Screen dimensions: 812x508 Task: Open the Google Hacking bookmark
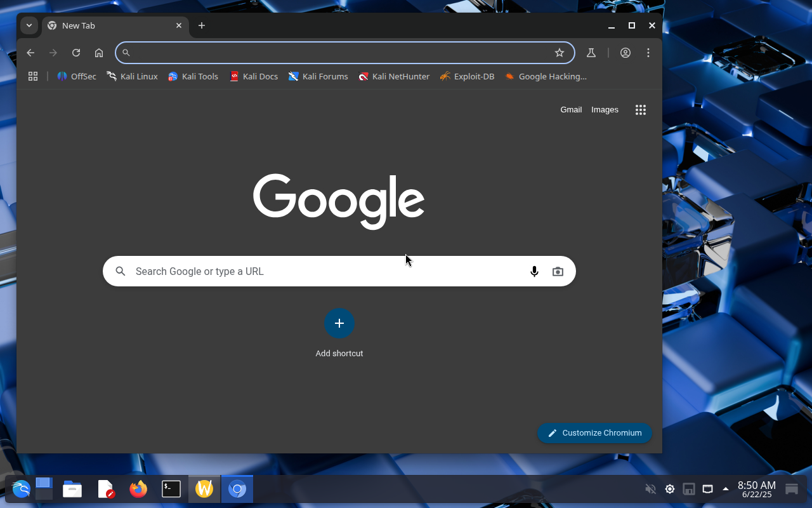point(546,76)
